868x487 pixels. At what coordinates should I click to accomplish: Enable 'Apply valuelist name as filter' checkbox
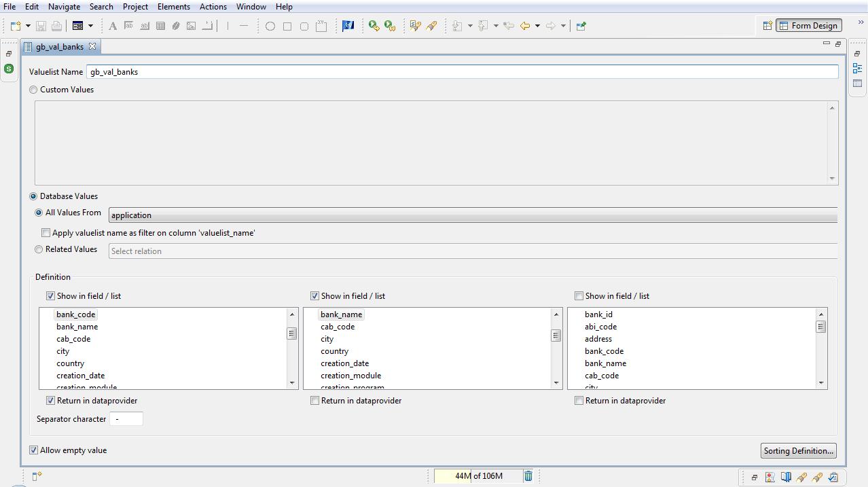[46, 232]
